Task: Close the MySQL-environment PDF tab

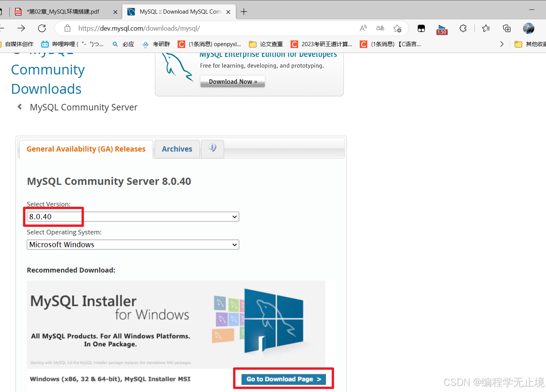Action: [x=115, y=12]
